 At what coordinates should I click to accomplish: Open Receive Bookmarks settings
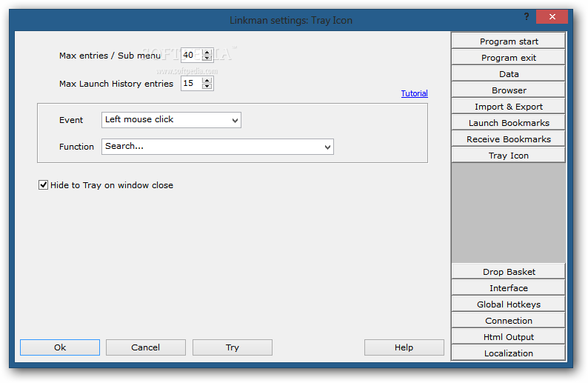point(508,139)
